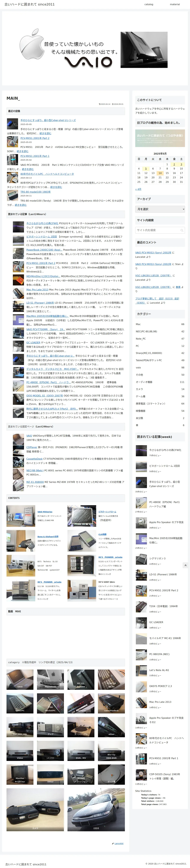Click the scroll-to-top arrow button

(x=185, y=565)
